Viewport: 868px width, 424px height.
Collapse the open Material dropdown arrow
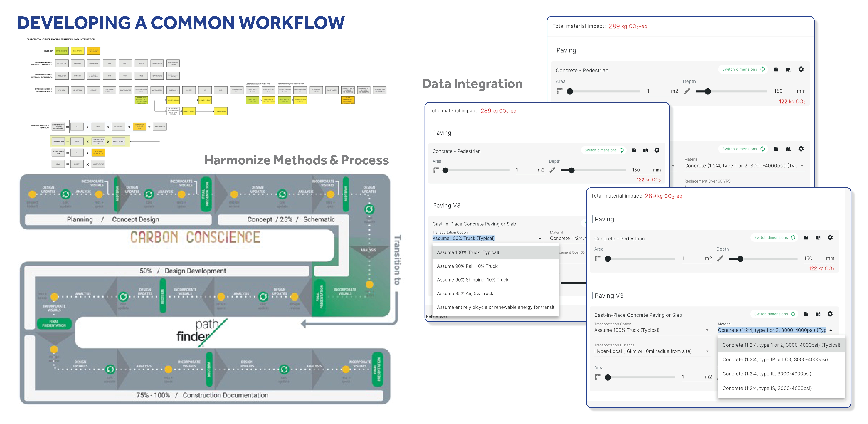point(831,330)
